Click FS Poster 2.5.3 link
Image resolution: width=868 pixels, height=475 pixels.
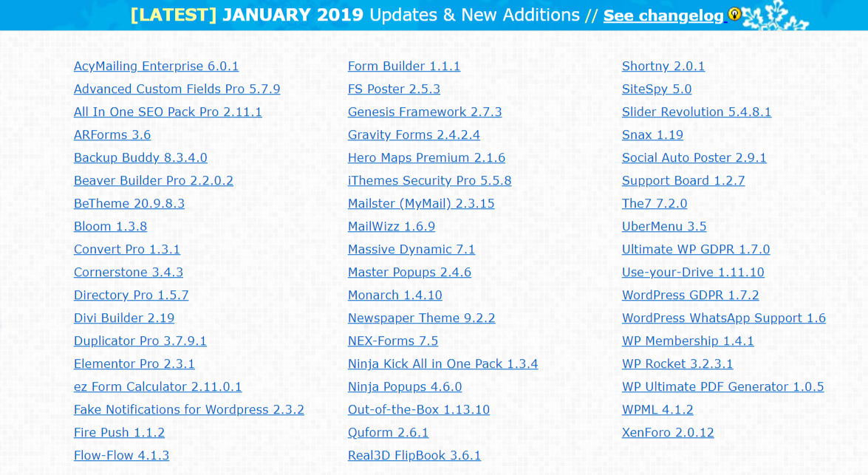point(394,89)
